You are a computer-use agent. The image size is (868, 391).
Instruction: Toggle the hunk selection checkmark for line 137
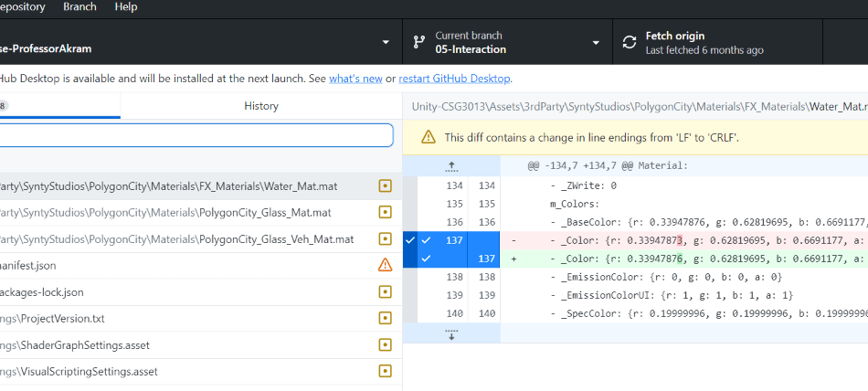(x=409, y=240)
